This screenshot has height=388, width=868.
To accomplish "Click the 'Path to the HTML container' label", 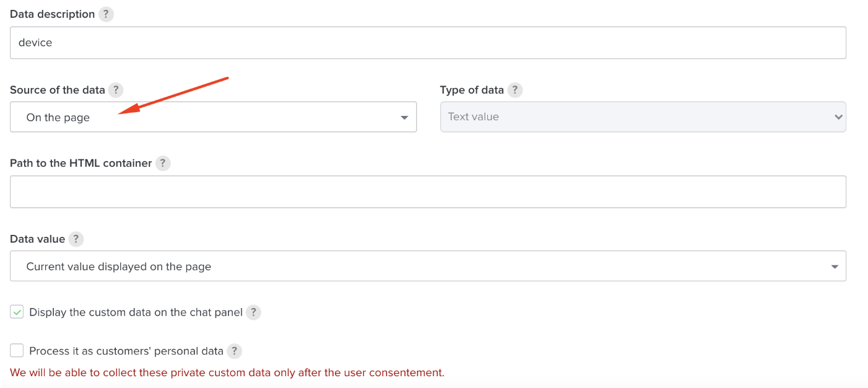I will 81,163.
